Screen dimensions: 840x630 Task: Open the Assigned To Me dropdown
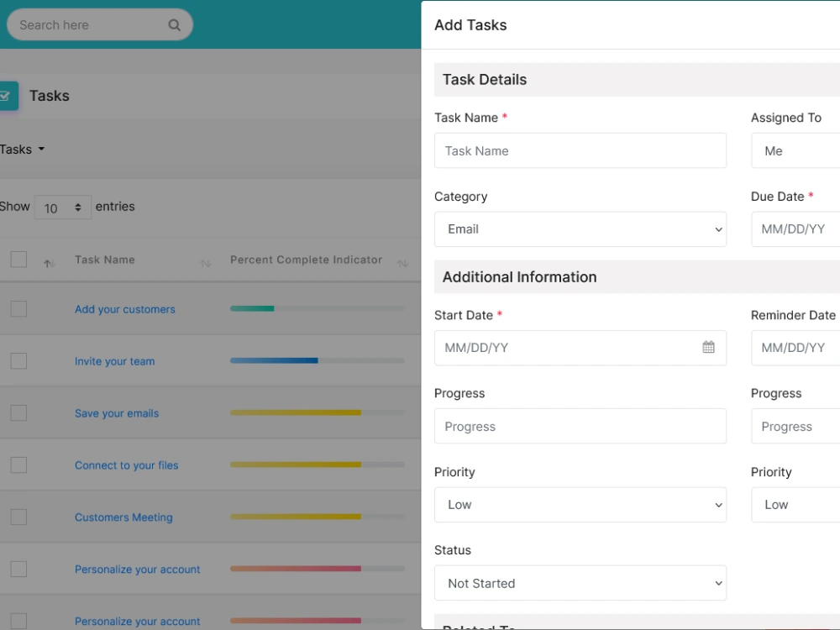coord(795,150)
